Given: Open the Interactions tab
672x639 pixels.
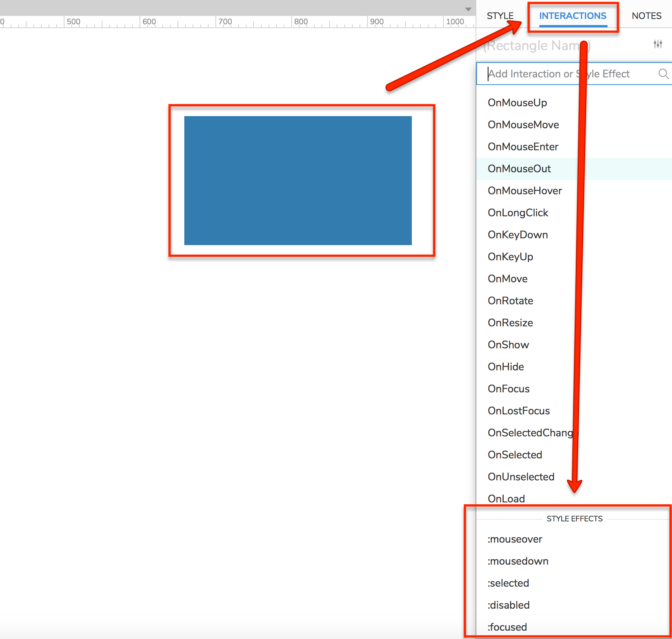Looking at the screenshot, I should 573,16.
